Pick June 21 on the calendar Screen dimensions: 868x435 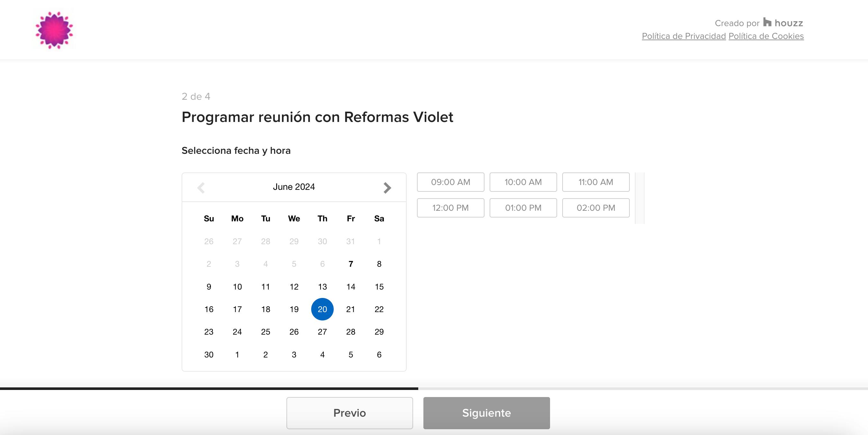[350, 309]
